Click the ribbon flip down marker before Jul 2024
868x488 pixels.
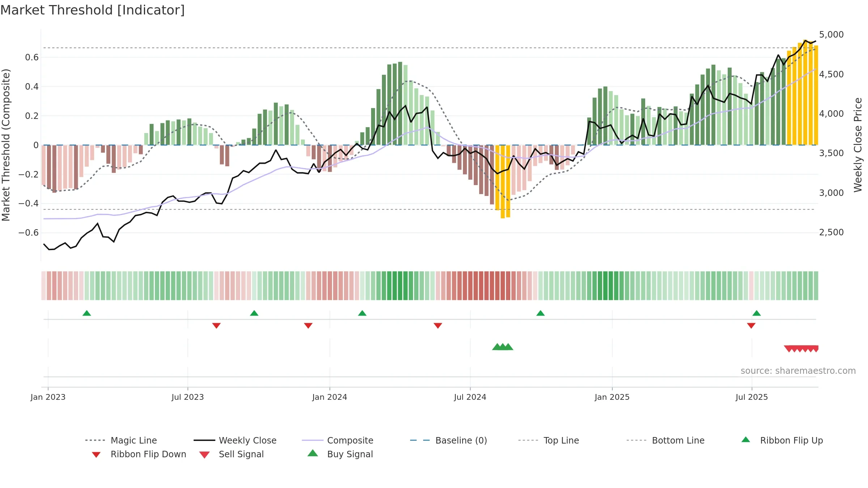[438, 326]
